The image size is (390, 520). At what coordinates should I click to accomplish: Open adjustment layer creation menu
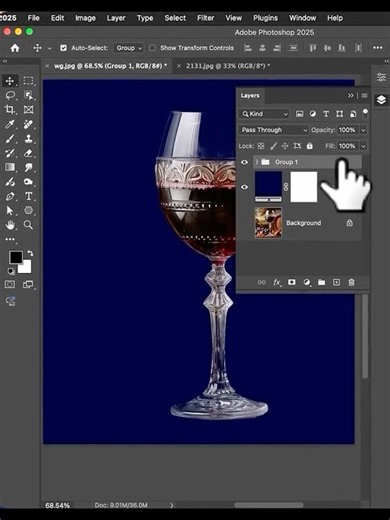[x=307, y=283]
